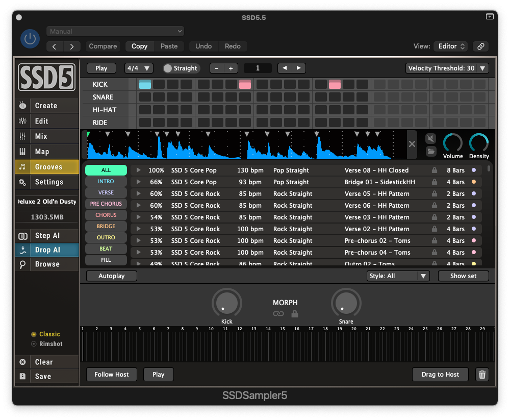
Task: Preview the Verse 08 – HH Closed groove
Action: [139, 170]
